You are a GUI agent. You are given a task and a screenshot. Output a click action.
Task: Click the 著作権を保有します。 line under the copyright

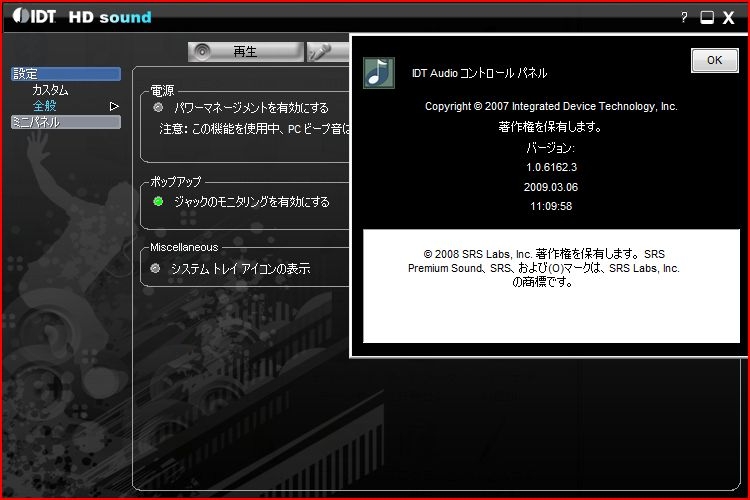(x=550, y=127)
